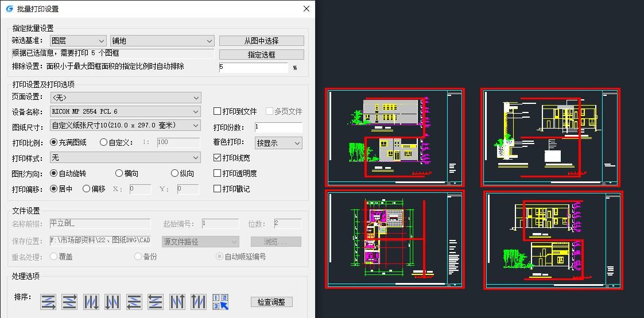
Task: Open the 筛选基准 图层 dropdown
Action: pyautogui.click(x=78, y=41)
